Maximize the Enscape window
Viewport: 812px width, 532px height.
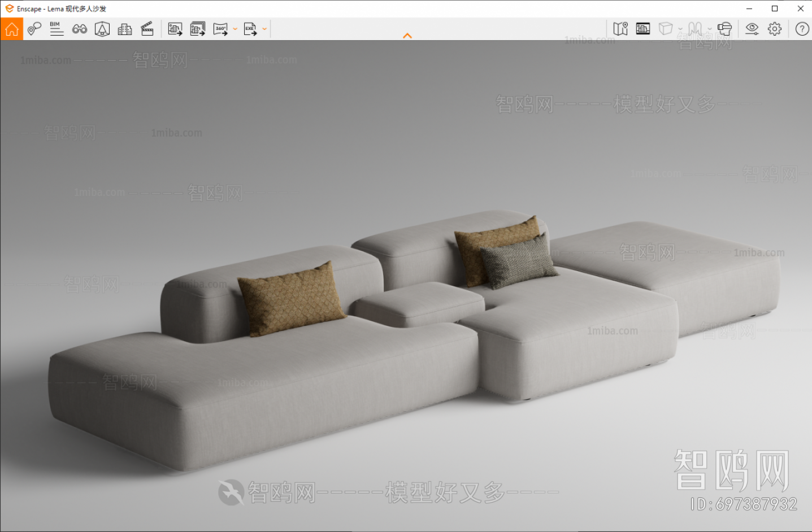(775, 8)
